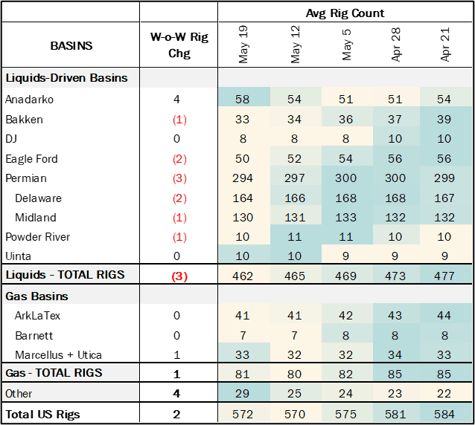Viewport: 475px width, 425px height.
Task: Click the Liquids-Driven Basins section header
Action: [x=67, y=78]
